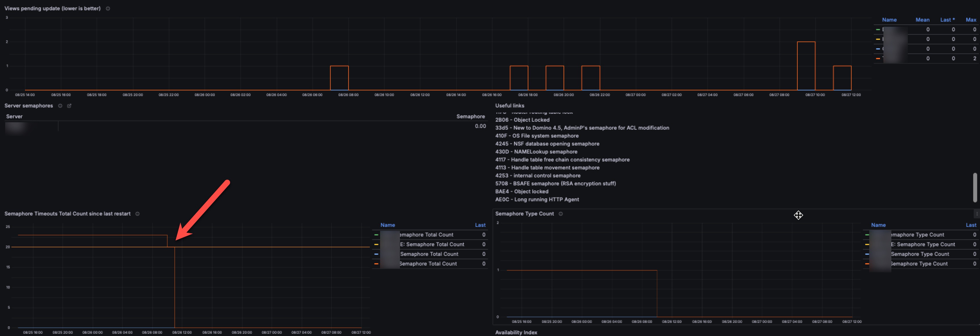Click orange swatch in Semaphore Total Count legend
980x336 pixels.
pyautogui.click(x=376, y=264)
